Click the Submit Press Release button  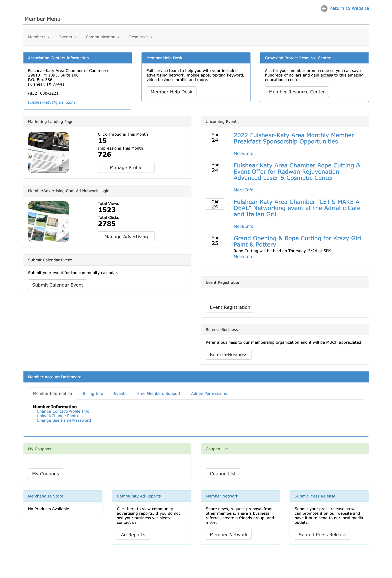322,534
